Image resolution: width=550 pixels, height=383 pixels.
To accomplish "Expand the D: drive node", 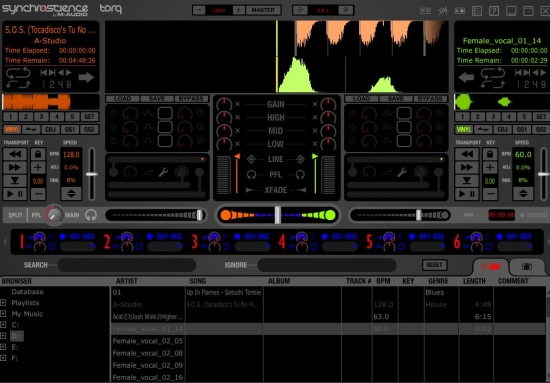I will click(x=3, y=336).
